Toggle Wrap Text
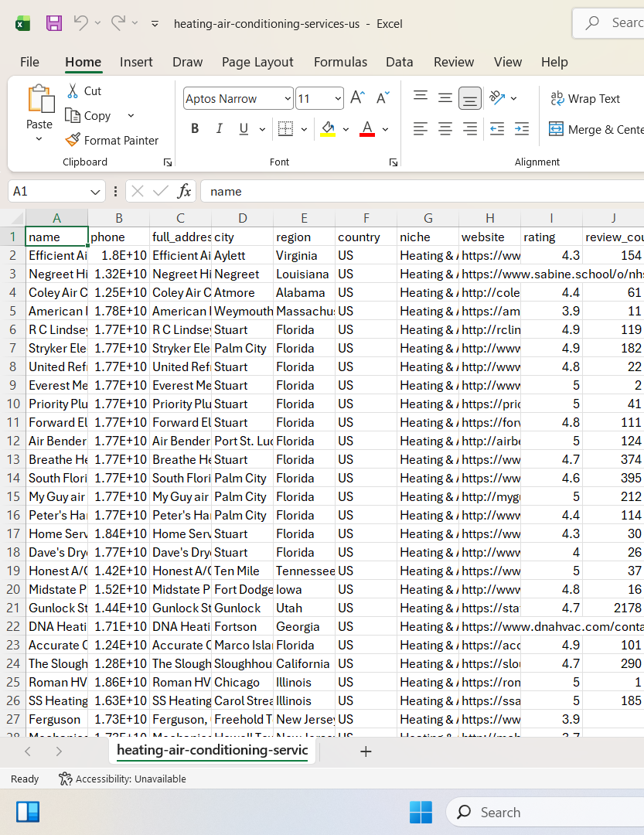Viewport: 644px width, 835px height. tap(585, 98)
